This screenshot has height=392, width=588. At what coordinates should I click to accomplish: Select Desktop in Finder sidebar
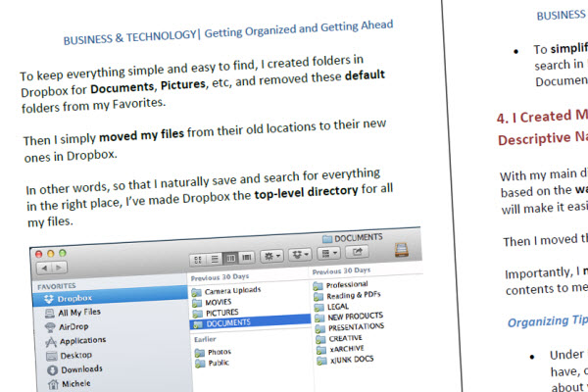76,355
